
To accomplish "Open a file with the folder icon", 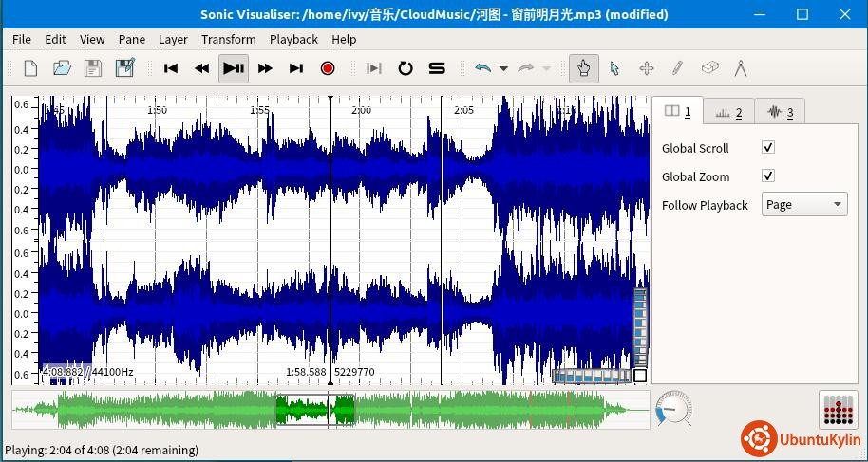I will [62, 68].
